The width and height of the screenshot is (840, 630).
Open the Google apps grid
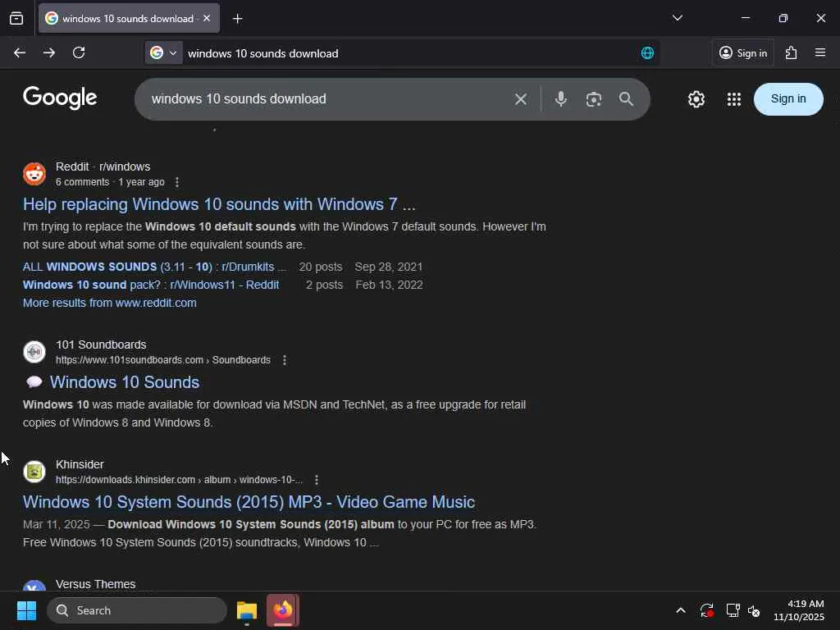pos(734,99)
